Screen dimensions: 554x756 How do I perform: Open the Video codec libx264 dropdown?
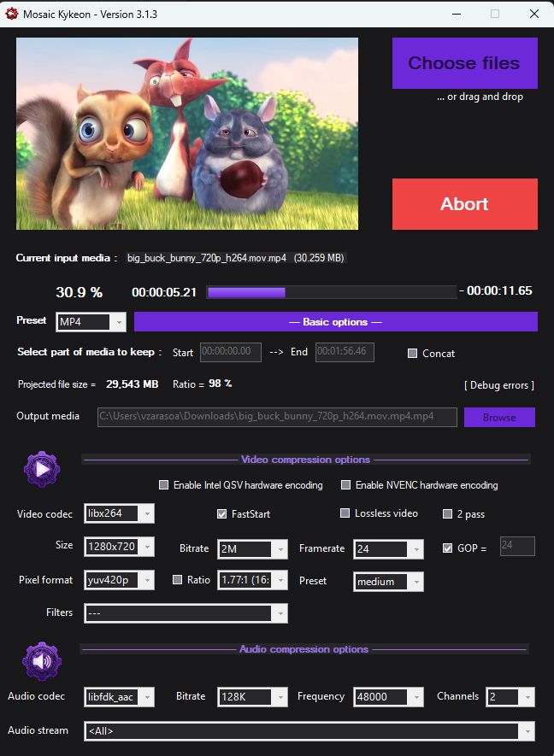point(120,513)
